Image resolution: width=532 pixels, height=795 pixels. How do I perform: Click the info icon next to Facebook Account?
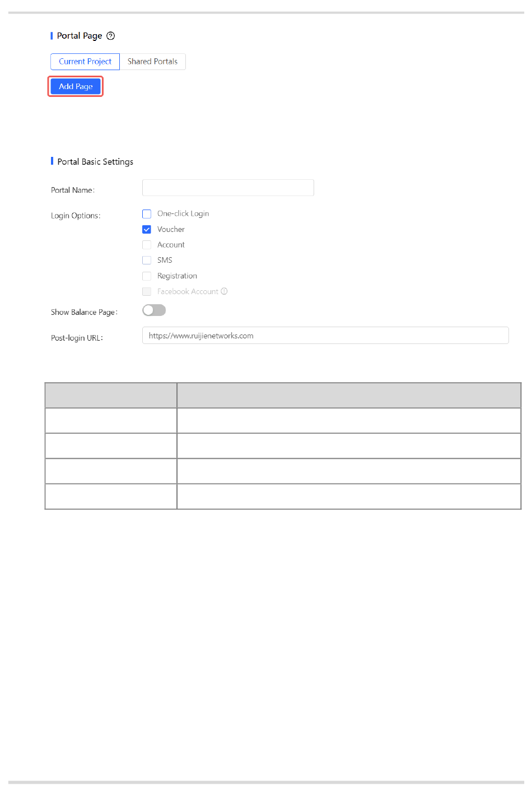click(x=224, y=291)
